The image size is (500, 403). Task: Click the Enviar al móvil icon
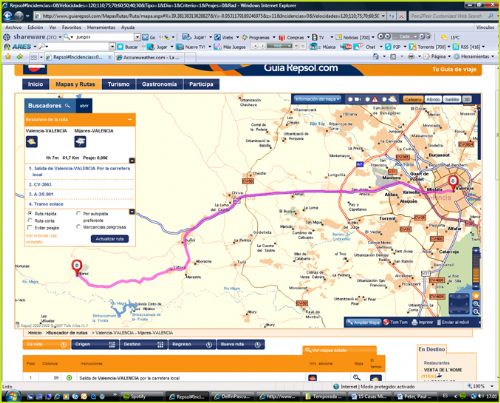[439, 322]
